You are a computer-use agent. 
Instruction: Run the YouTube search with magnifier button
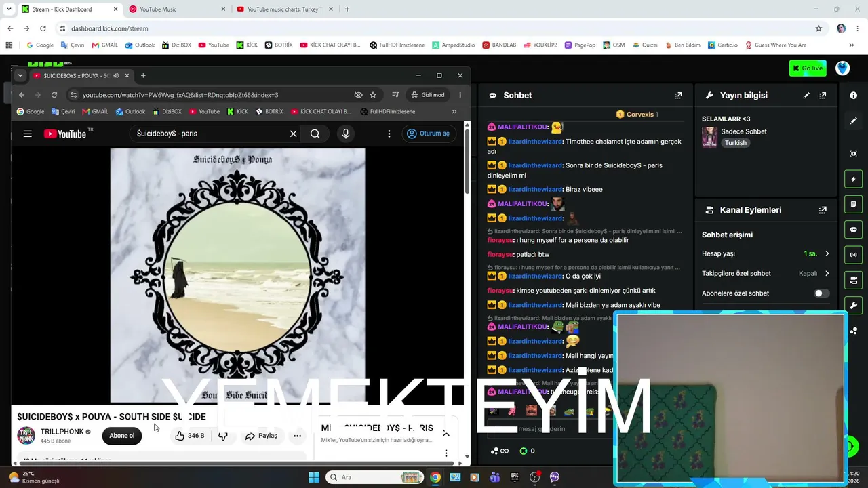(315, 134)
